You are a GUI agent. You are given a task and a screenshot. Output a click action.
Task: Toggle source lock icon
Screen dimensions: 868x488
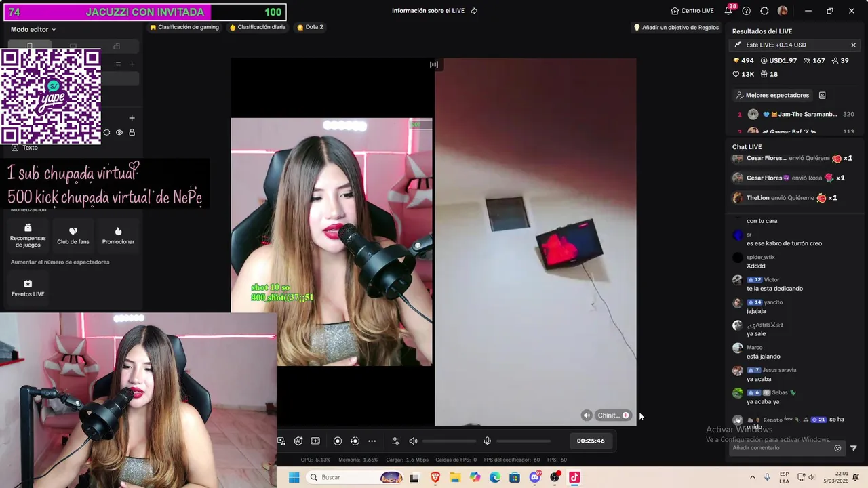132,133
